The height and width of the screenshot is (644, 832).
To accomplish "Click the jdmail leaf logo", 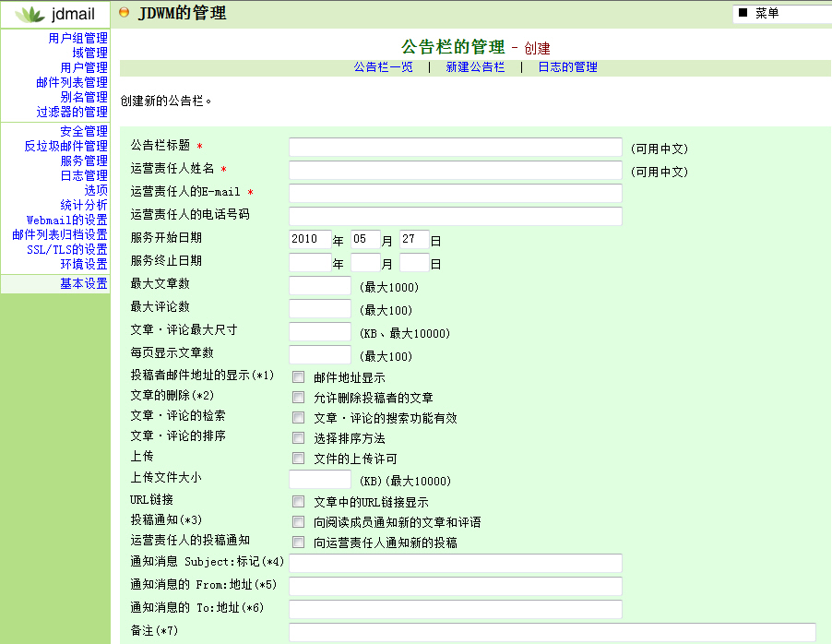I will click(x=30, y=15).
